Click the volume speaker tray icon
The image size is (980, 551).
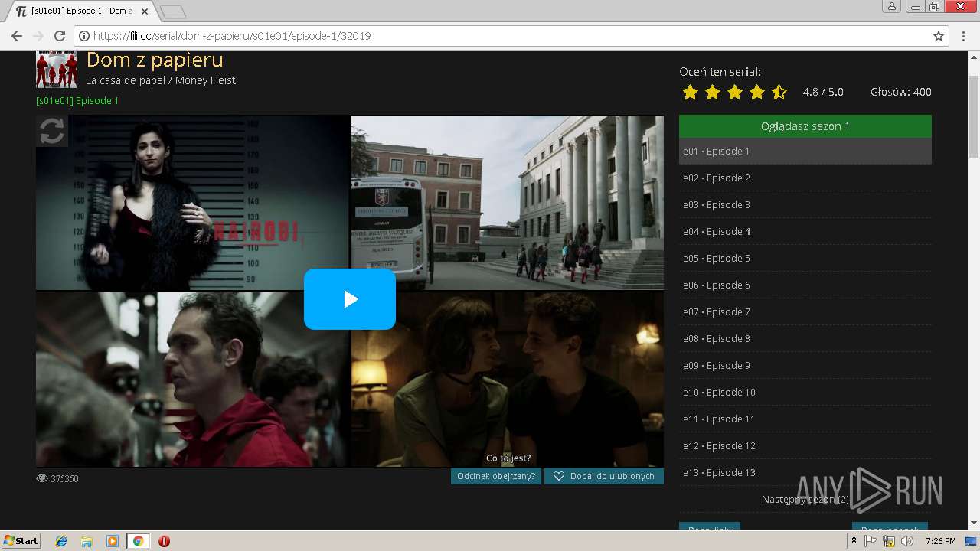(x=907, y=541)
